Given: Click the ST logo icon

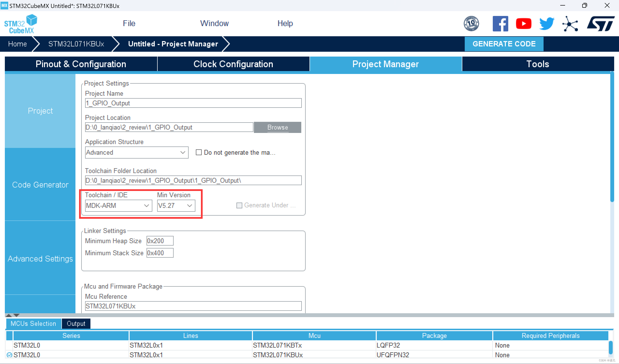Looking at the screenshot, I should [600, 24].
